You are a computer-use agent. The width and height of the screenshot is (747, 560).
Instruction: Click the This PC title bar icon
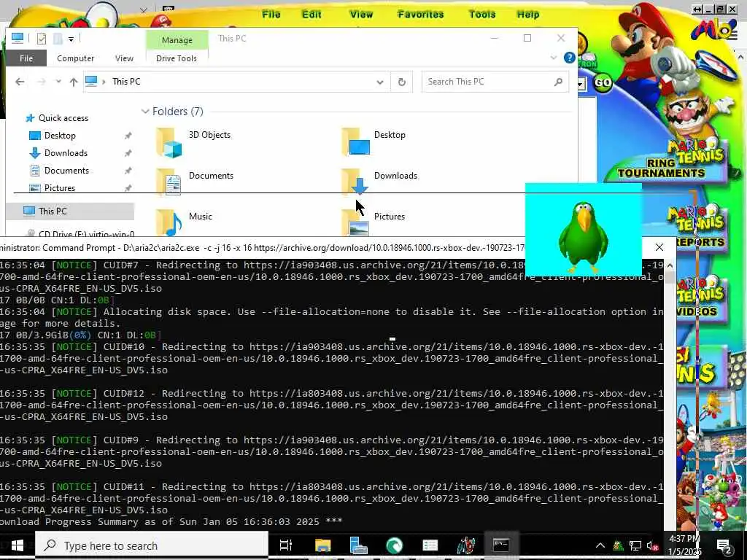click(18, 38)
